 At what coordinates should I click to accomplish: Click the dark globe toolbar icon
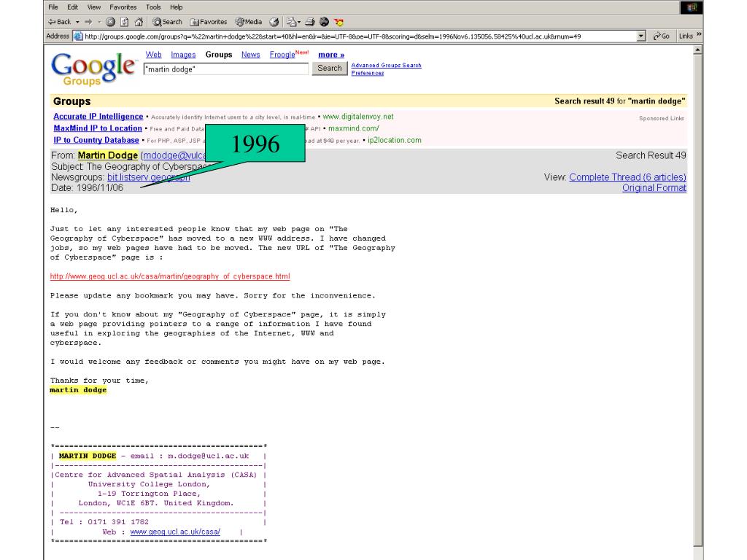pos(324,22)
